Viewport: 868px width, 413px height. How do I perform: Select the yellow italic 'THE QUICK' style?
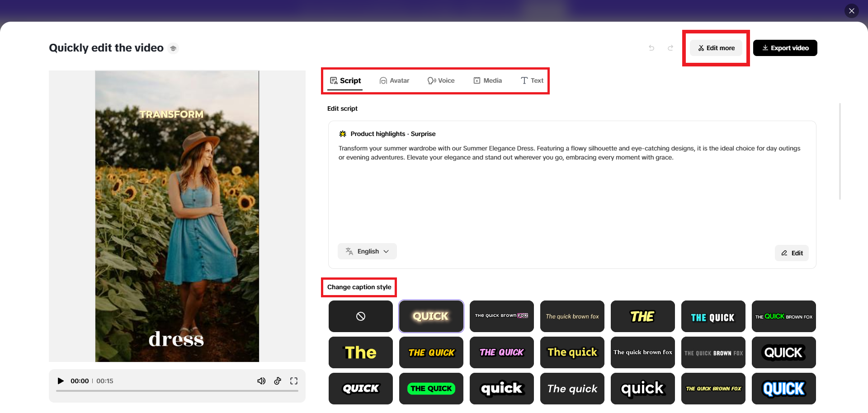click(x=431, y=352)
